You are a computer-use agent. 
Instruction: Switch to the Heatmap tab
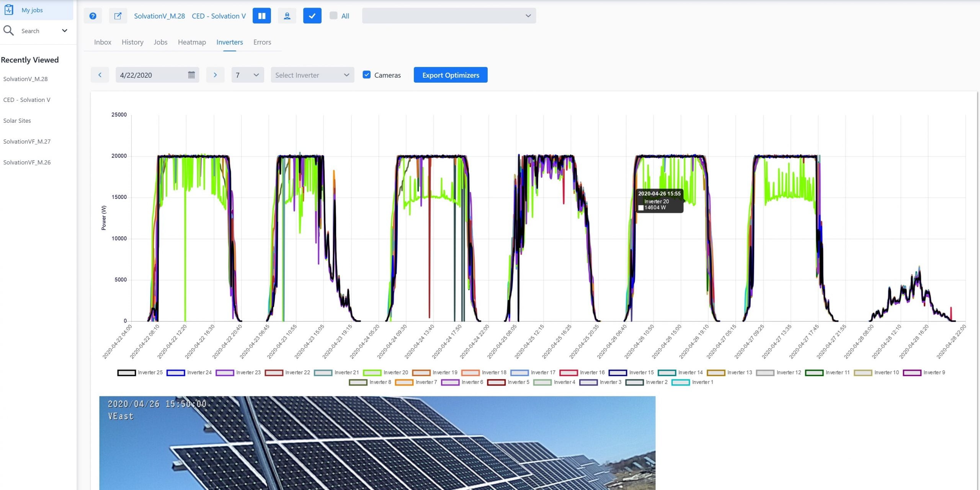(192, 42)
